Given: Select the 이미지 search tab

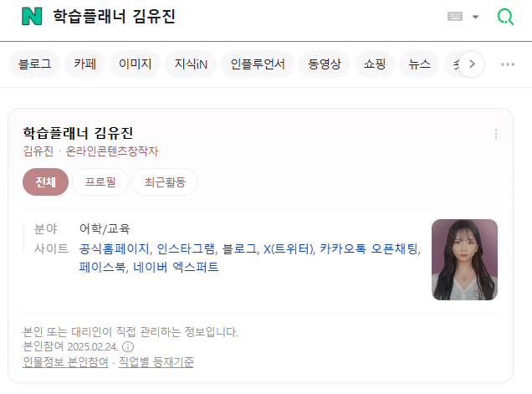Looking at the screenshot, I should [x=135, y=64].
